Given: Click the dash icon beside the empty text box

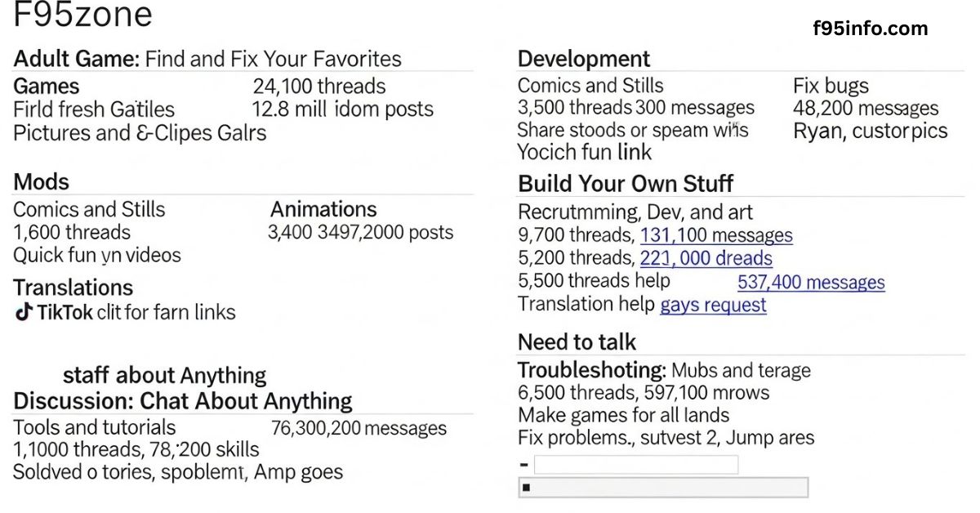Looking at the screenshot, I should (x=523, y=466).
